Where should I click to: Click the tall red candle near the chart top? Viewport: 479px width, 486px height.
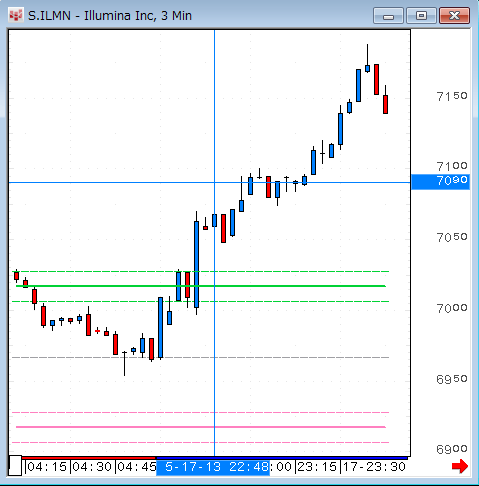click(376, 79)
